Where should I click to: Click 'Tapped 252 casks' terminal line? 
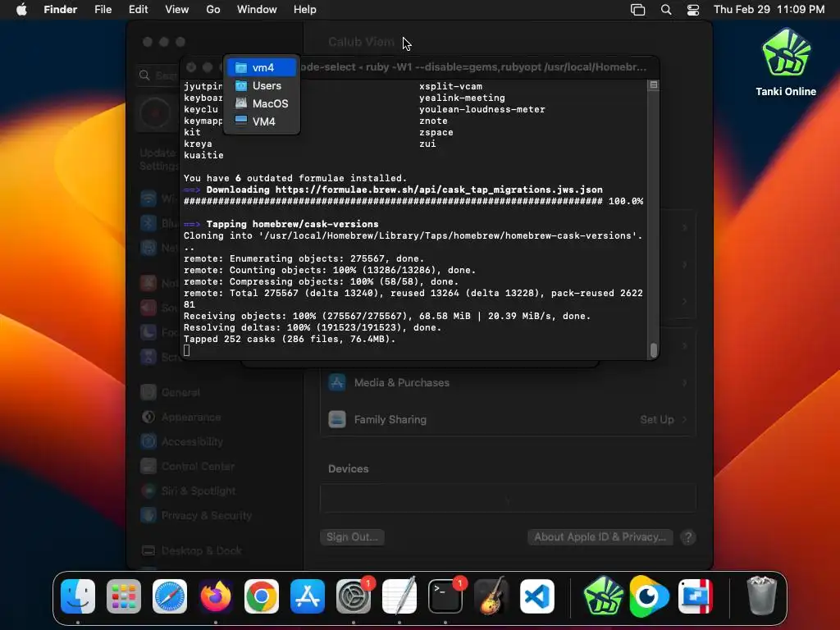(x=290, y=339)
